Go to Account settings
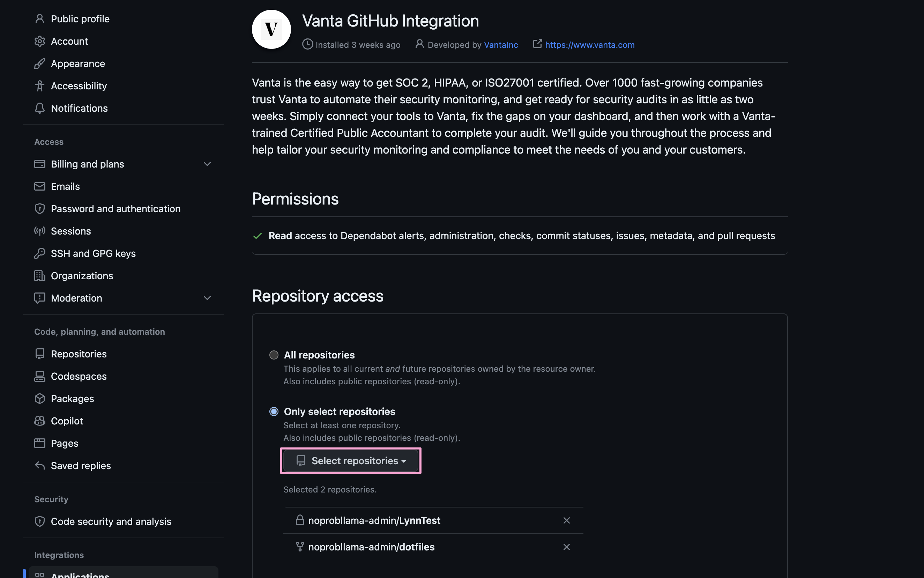 pyautogui.click(x=69, y=41)
